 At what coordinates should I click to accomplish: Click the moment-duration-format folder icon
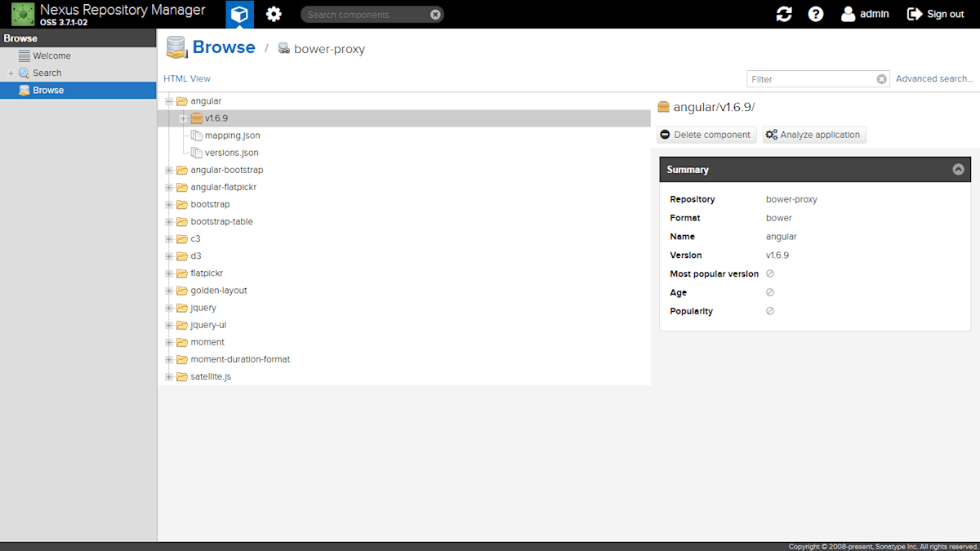(182, 359)
